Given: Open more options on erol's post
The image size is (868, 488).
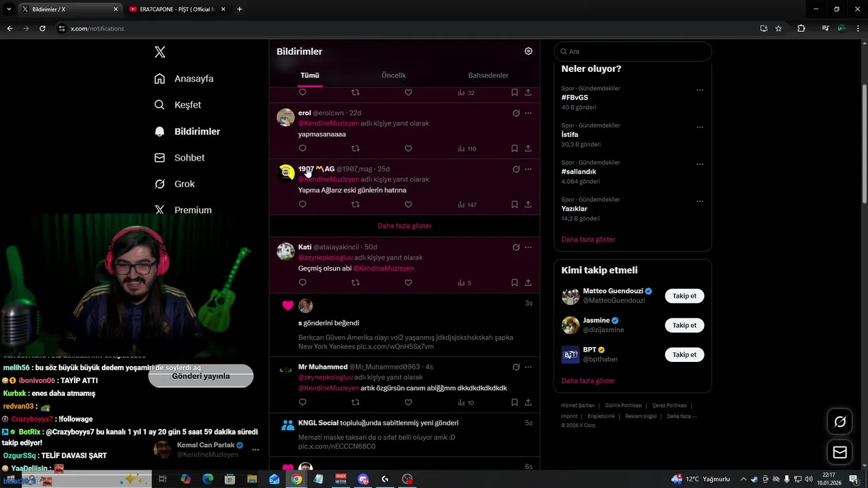Looking at the screenshot, I should coord(528,113).
